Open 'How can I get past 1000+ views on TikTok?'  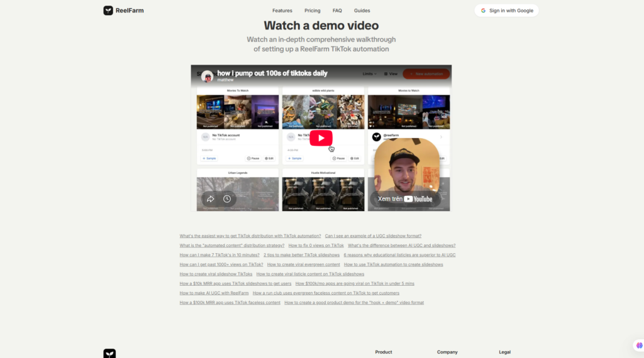pos(221,264)
